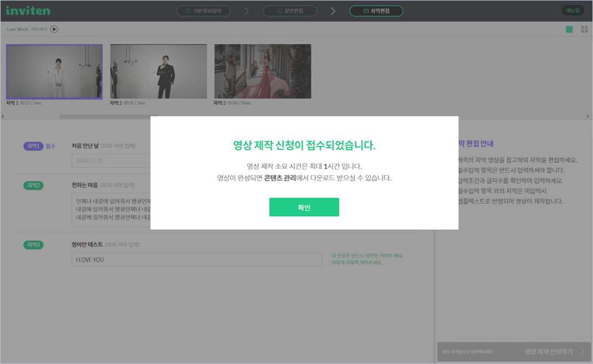The height and width of the screenshot is (364, 593).
Task: Click the I LOVE YOU input field
Action: coord(197,259)
